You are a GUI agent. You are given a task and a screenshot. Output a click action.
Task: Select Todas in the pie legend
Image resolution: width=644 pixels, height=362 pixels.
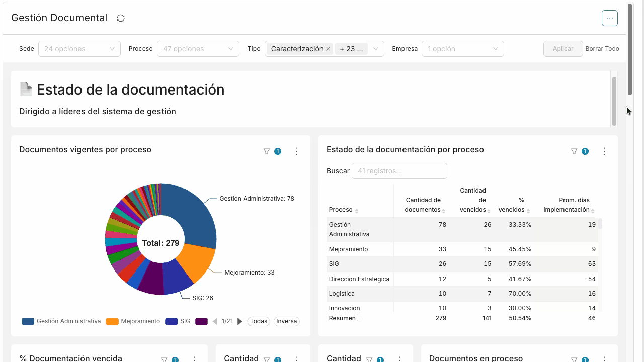tap(259, 321)
